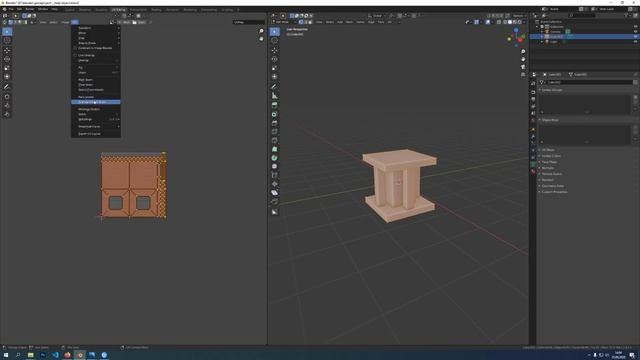Toggle camera view icon in 3D viewport
This screenshot has height=360, width=640.
523,67
